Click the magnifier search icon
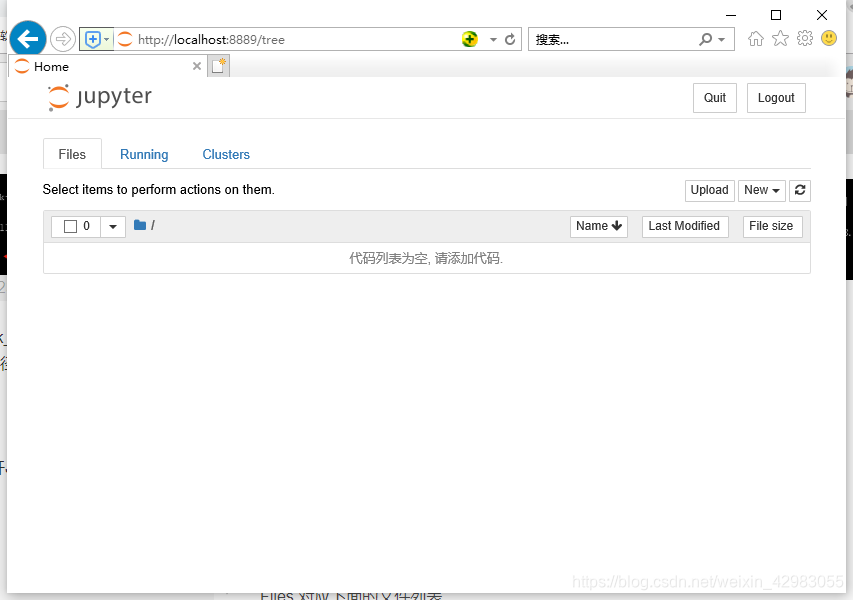This screenshot has width=853, height=600. (705, 39)
